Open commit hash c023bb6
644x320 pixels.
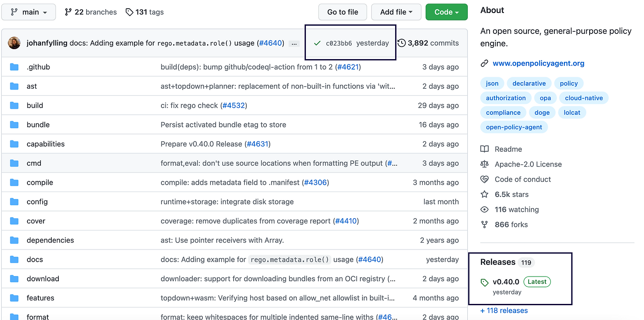pos(339,43)
